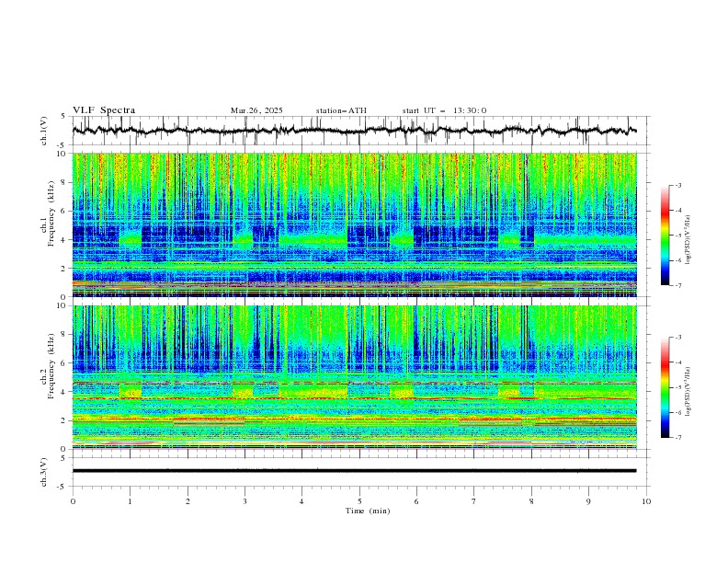The height and width of the screenshot is (563, 728).
Task: Click time axis tick label '10'
Action: [x=646, y=501]
